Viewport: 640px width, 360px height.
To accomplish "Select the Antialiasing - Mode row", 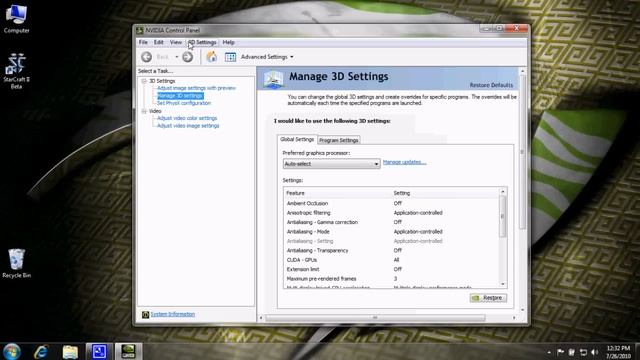I will (x=391, y=231).
